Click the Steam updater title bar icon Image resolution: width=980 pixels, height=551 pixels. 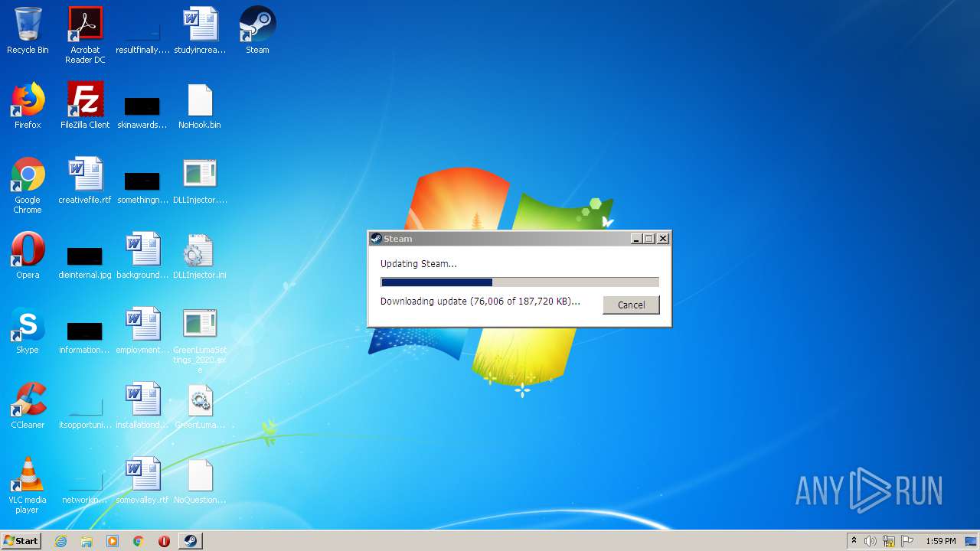tap(376, 239)
